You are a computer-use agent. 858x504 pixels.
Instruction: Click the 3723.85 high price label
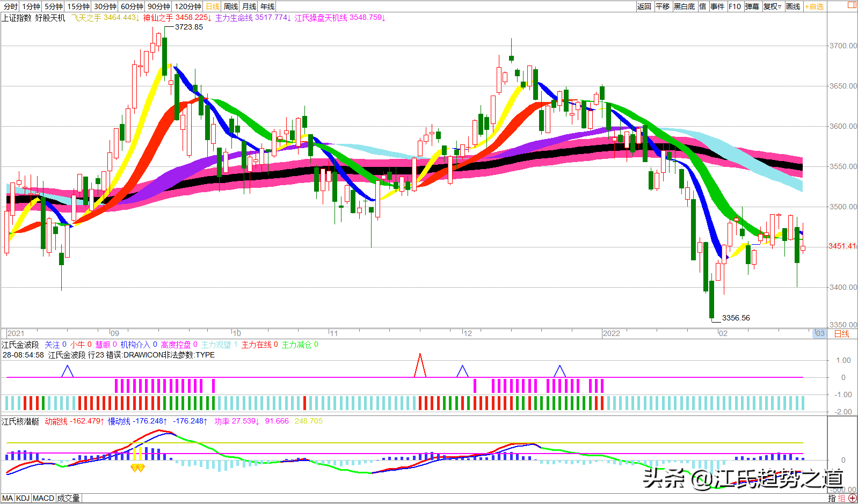pyautogui.click(x=189, y=27)
